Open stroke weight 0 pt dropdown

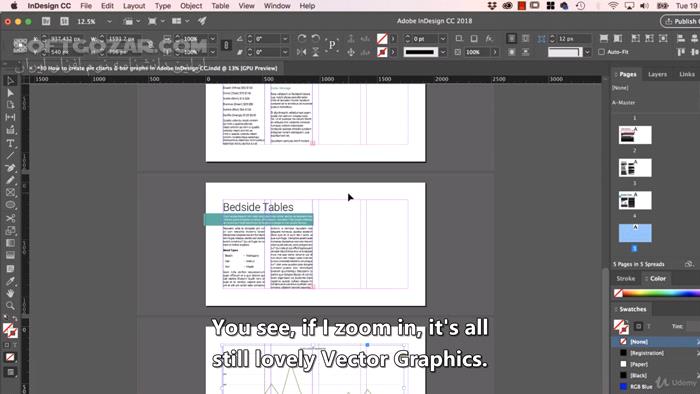click(x=443, y=39)
